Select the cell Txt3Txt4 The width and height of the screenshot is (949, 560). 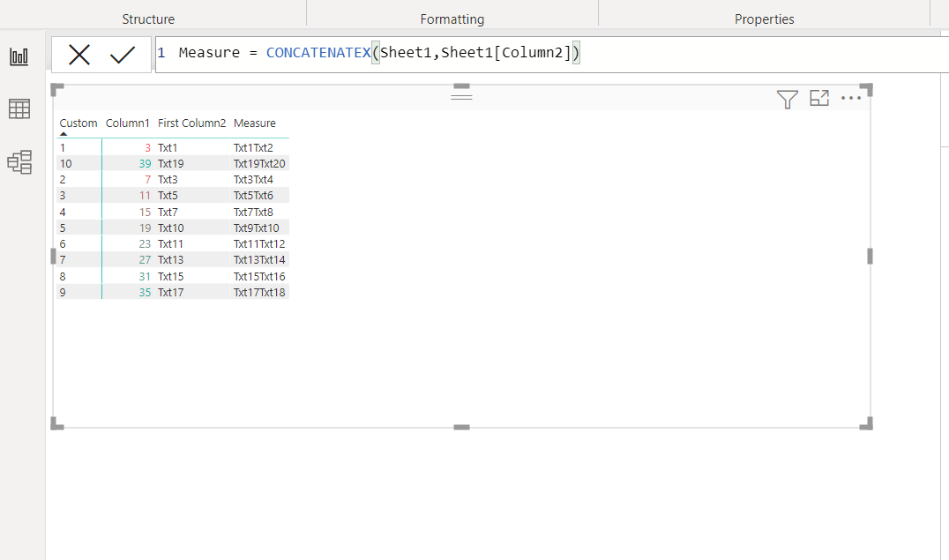coord(253,180)
